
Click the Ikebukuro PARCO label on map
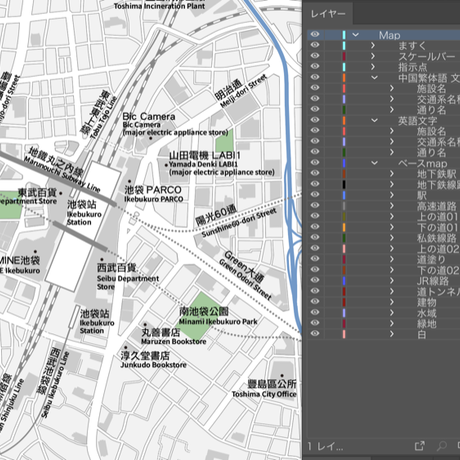(153, 199)
